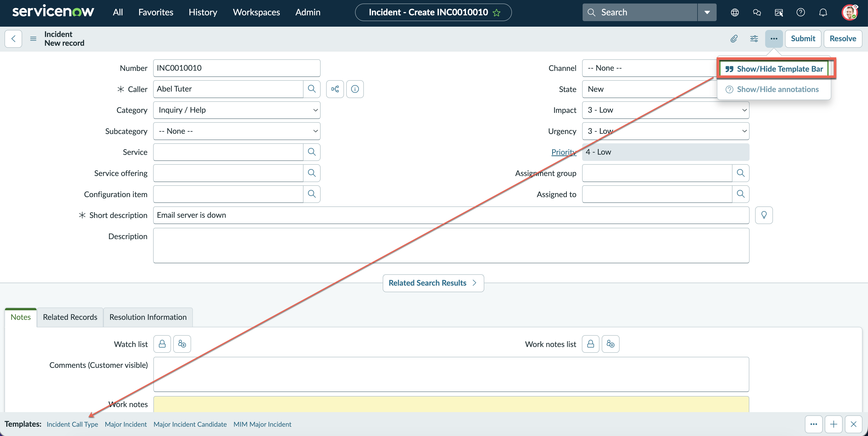This screenshot has width=868, height=436.
Task: Open the accessibility preferences icon in the header
Action: [x=779, y=13]
